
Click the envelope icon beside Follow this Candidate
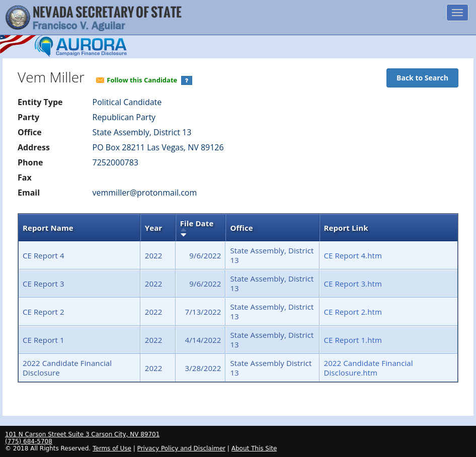(100, 80)
